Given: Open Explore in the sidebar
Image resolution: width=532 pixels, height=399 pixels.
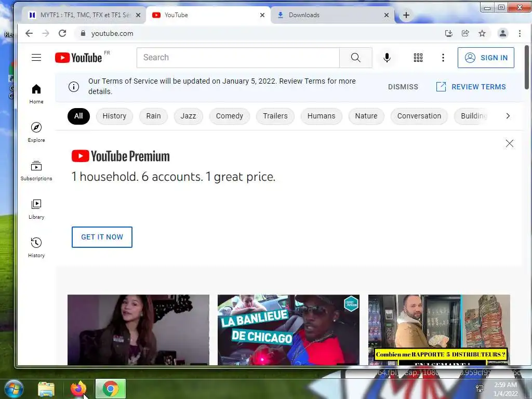Looking at the screenshot, I should pos(36,132).
